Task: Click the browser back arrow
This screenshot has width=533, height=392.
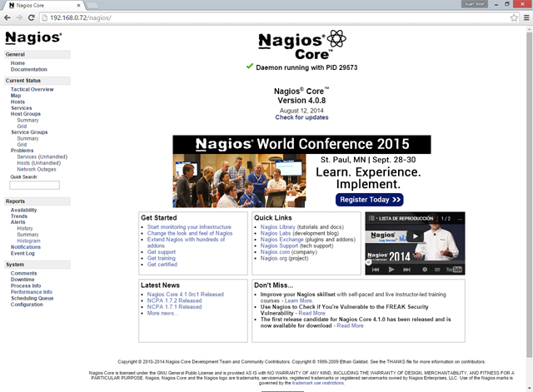Action: (7, 17)
